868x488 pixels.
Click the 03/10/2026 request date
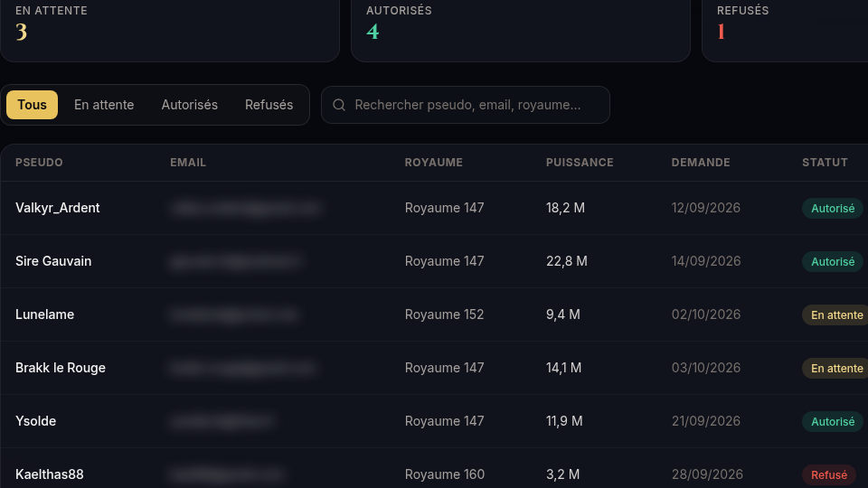click(x=706, y=368)
